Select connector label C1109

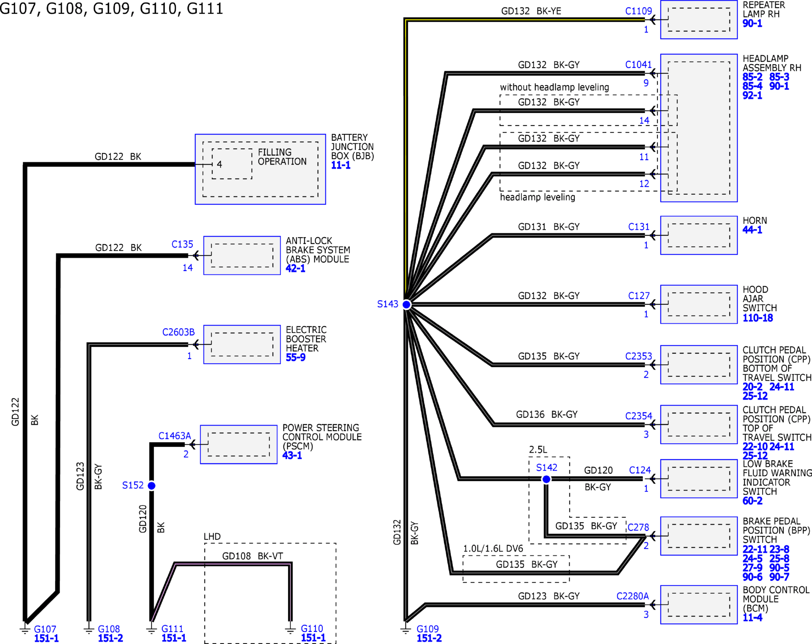pyautogui.click(x=639, y=11)
